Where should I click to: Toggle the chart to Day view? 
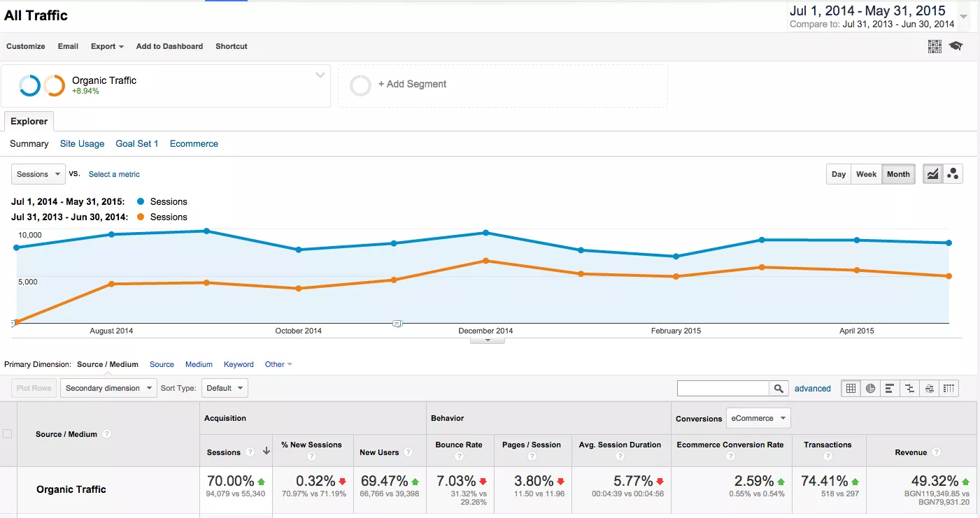click(x=839, y=174)
